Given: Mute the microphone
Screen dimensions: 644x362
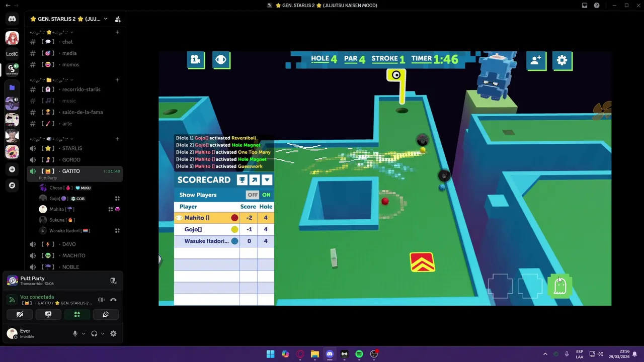Looking at the screenshot, I should (75, 334).
